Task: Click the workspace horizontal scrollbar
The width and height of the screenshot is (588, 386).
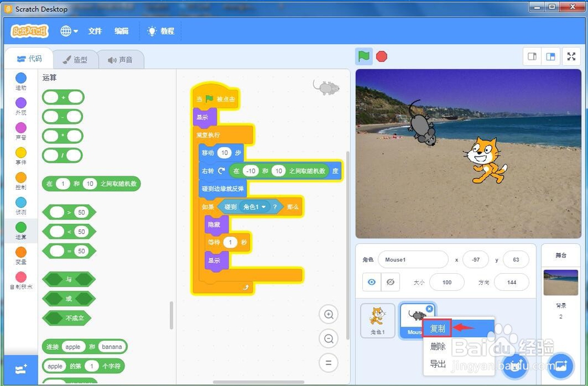Action: [x=259, y=382]
